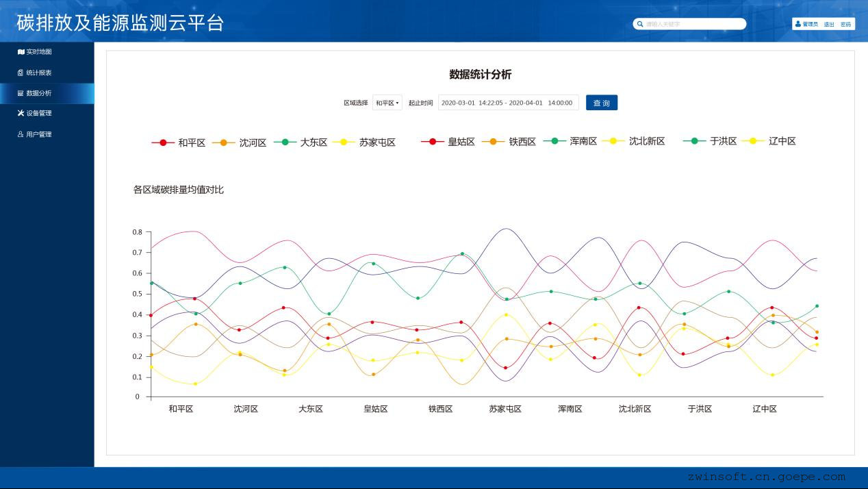Click the 数据分析 chart icon in sidebar

click(x=21, y=93)
